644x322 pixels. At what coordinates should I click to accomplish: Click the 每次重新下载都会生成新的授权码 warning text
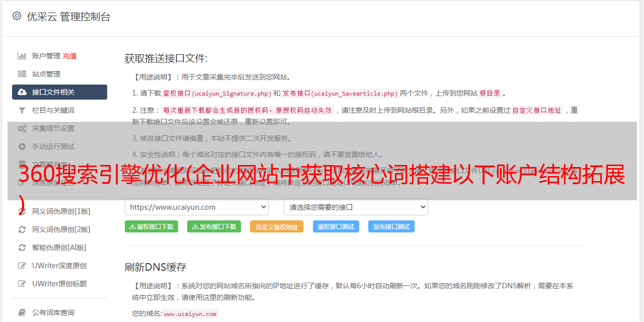(247, 110)
